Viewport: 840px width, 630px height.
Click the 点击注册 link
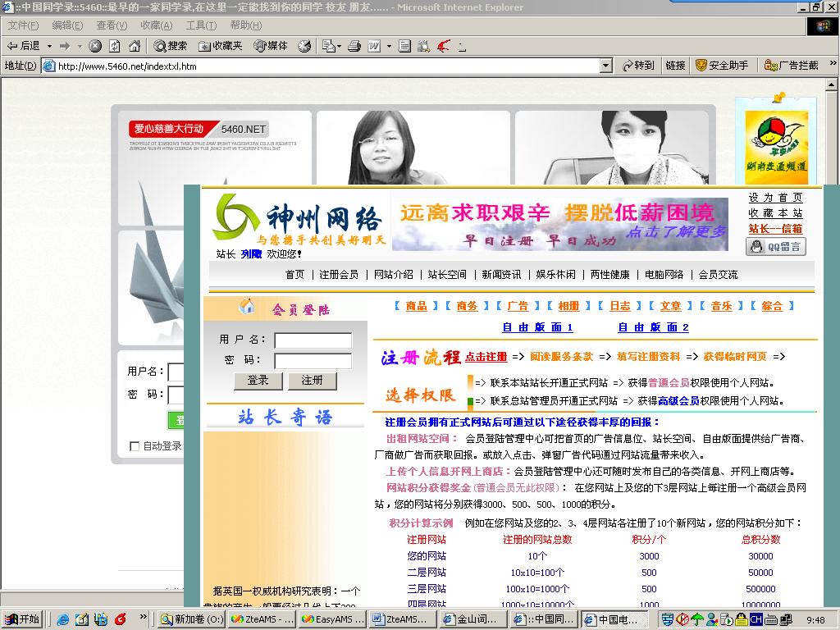point(486,357)
